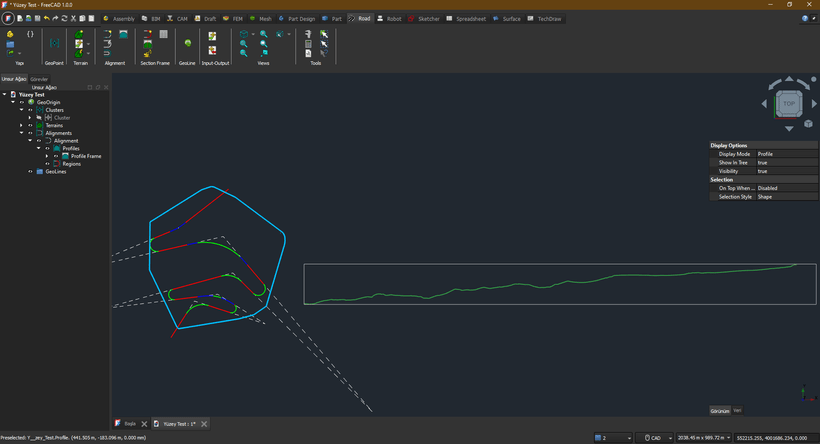
Task: Toggle visibility eye of Terrains item
Action: pos(30,125)
